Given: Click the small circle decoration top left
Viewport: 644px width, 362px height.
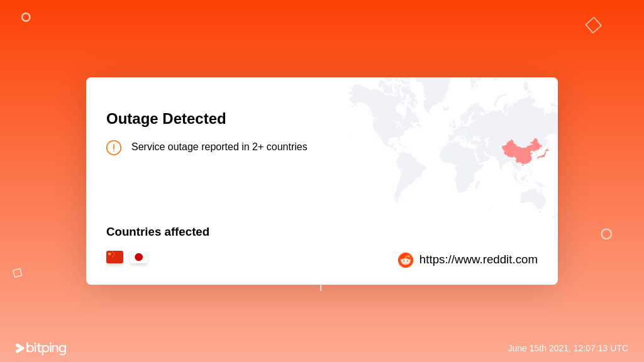Looking at the screenshot, I should tap(26, 17).
